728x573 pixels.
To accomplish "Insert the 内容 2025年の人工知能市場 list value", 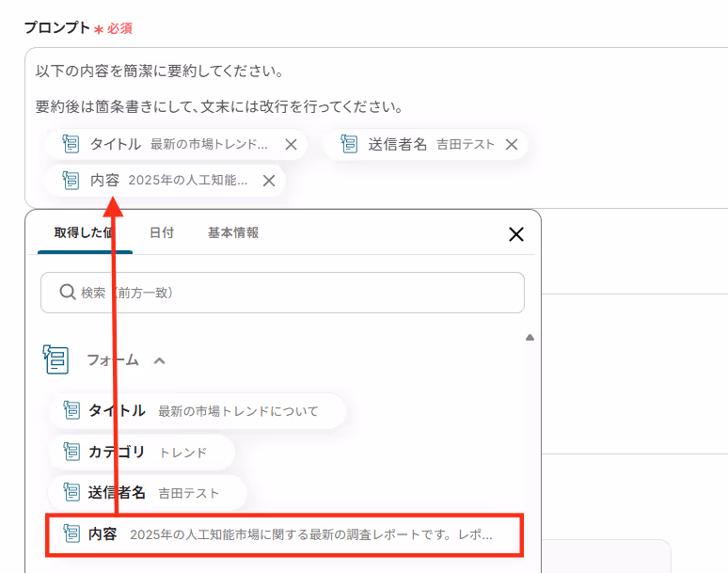I will [x=284, y=534].
